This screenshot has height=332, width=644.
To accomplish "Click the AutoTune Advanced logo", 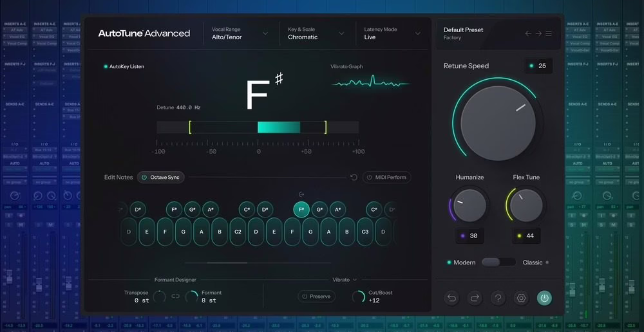I will tap(144, 33).
